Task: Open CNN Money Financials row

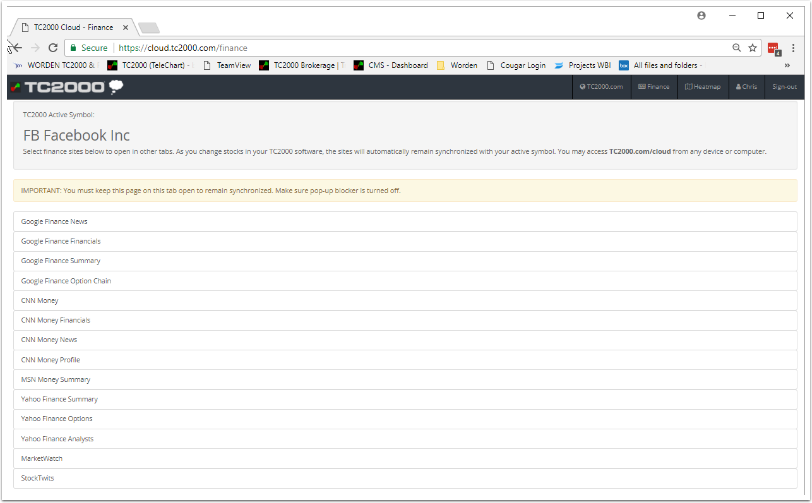Action: [x=405, y=320]
